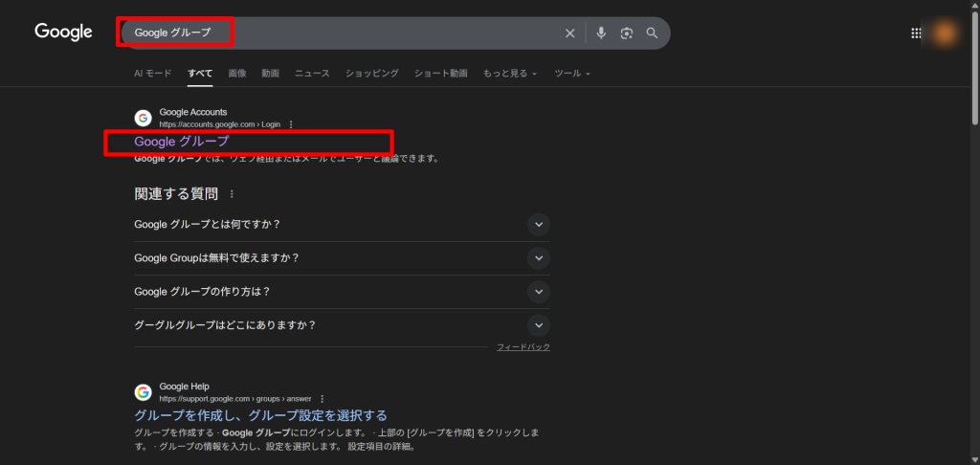
Task: Open the "Google グループ" result link
Action: tap(182, 142)
